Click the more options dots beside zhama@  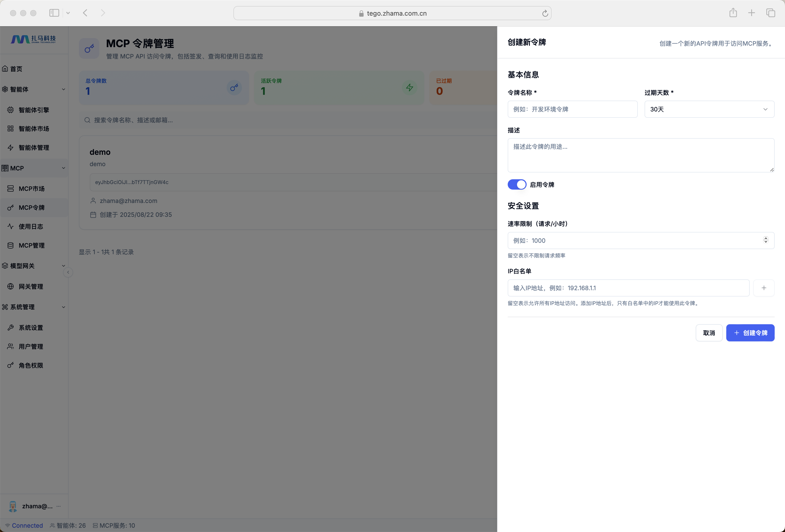click(59, 506)
